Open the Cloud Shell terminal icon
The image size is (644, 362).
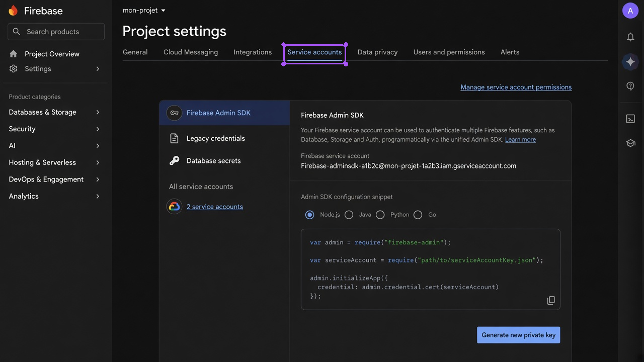[630, 119]
